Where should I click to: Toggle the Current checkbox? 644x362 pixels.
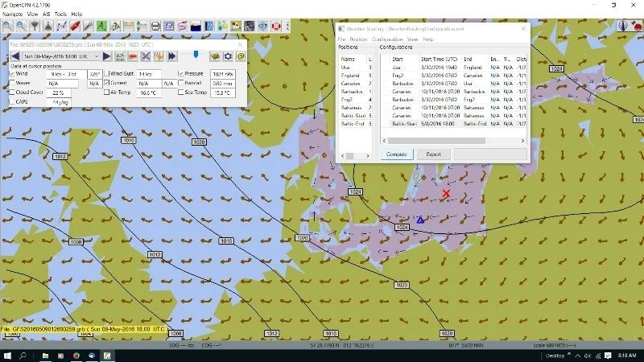(106, 83)
